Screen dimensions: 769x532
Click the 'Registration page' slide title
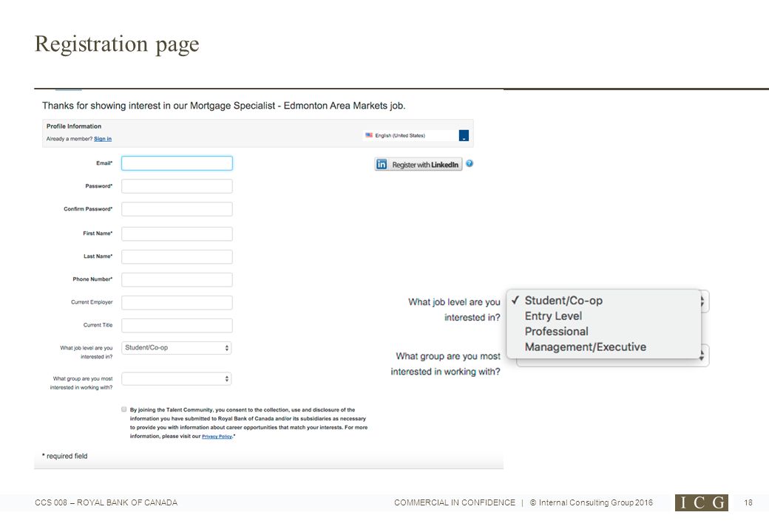point(117,44)
